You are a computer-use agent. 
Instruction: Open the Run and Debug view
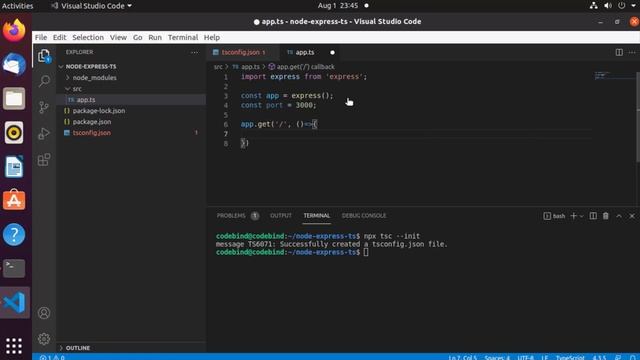pyautogui.click(x=44, y=133)
